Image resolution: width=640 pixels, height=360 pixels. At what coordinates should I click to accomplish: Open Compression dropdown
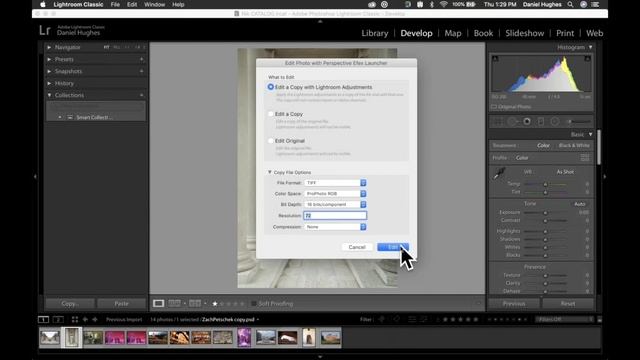(335, 227)
